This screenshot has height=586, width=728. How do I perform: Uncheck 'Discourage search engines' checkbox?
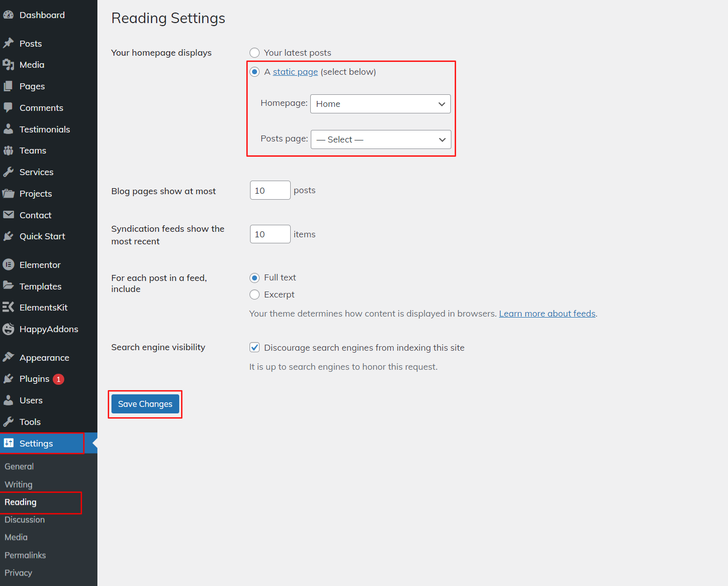(255, 348)
